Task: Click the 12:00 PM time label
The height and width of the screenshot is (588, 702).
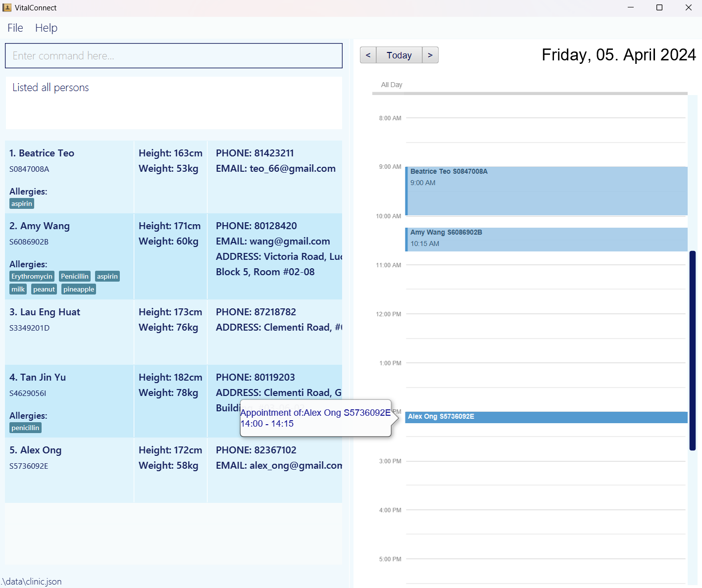Action: (x=389, y=314)
